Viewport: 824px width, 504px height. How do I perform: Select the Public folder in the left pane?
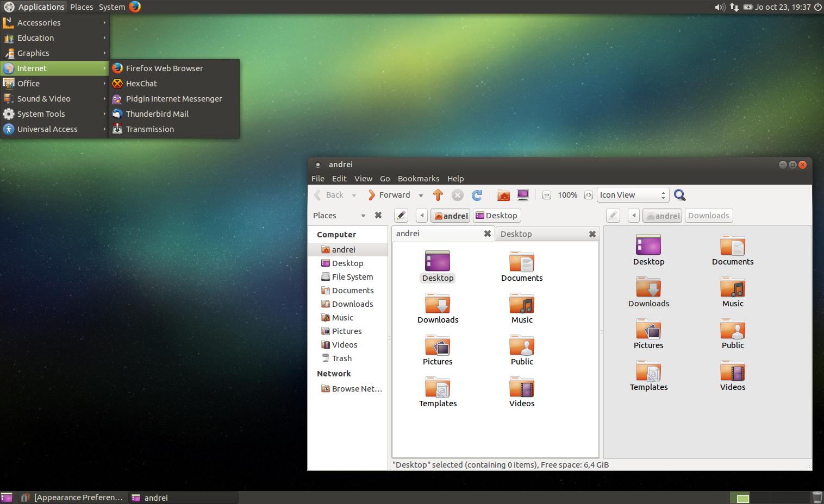[x=522, y=351]
